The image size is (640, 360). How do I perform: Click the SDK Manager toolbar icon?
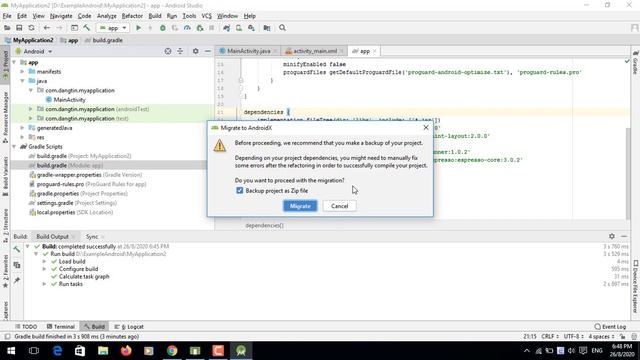(251, 28)
